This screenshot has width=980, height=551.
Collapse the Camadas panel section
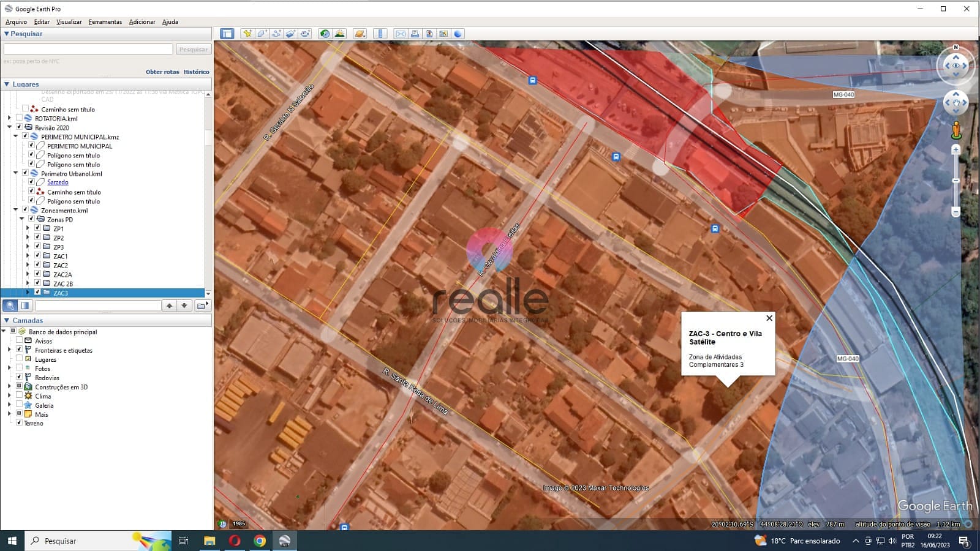7,320
